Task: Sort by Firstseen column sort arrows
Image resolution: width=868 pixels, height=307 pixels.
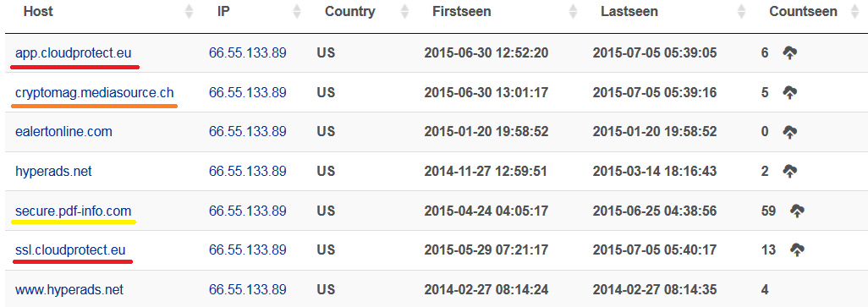Action: 573,12
